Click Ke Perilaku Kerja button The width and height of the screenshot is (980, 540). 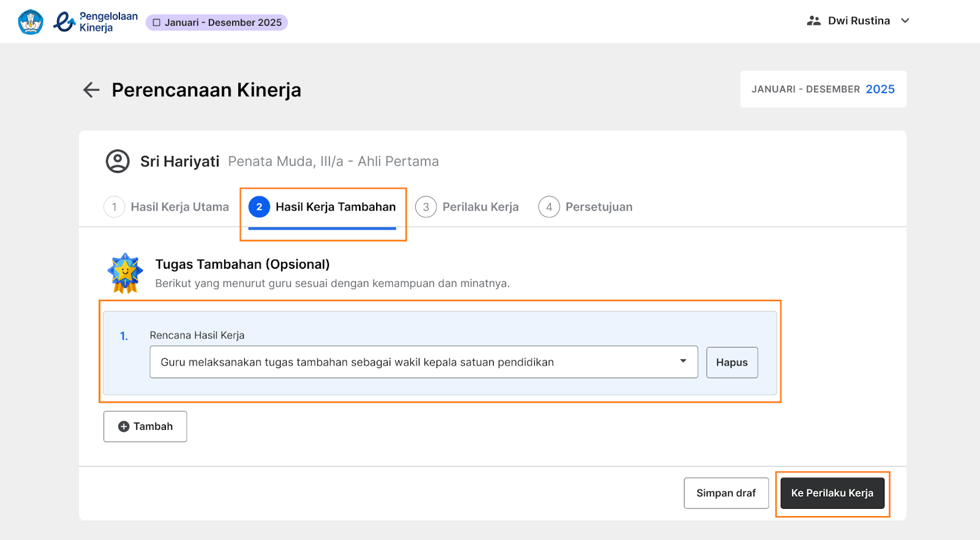point(832,493)
